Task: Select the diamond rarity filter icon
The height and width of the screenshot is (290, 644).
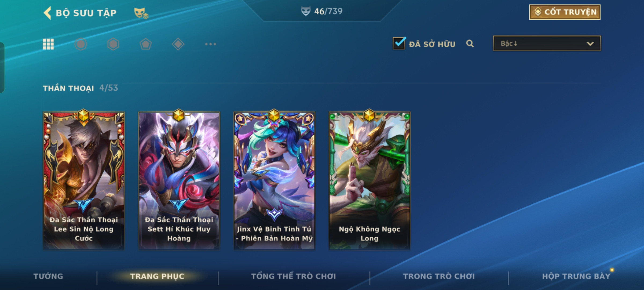Action: 178,44
